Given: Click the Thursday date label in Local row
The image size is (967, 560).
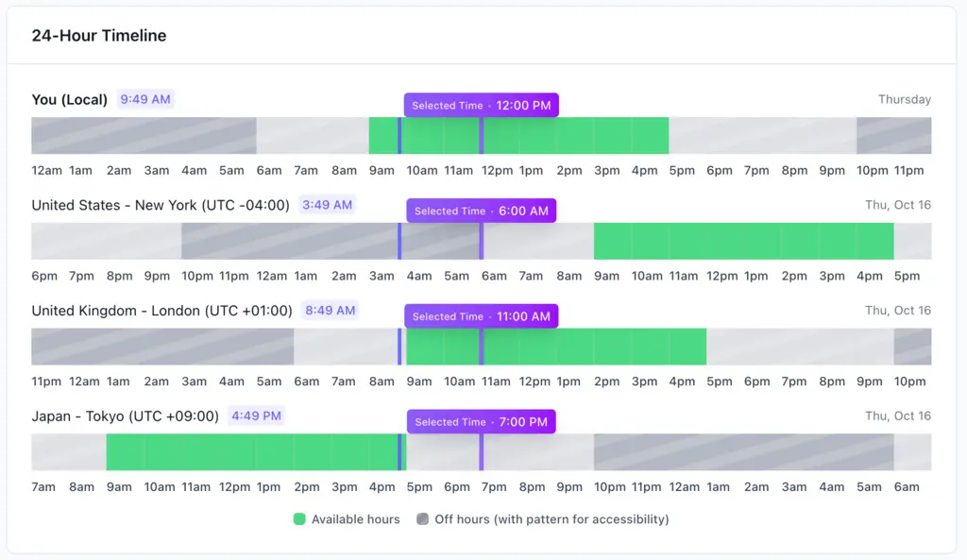Looking at the screenshot, I should coord(904,99).
